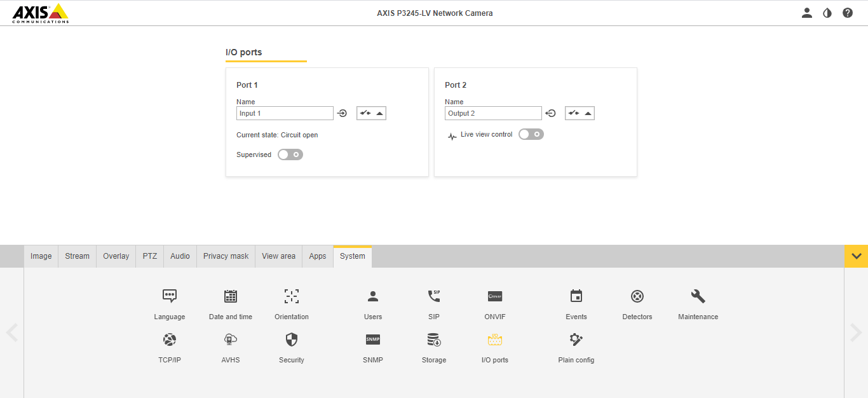Open the AVHS cloud icon
Viewport: 868px width, 398px height.
(x=231, y=340)
